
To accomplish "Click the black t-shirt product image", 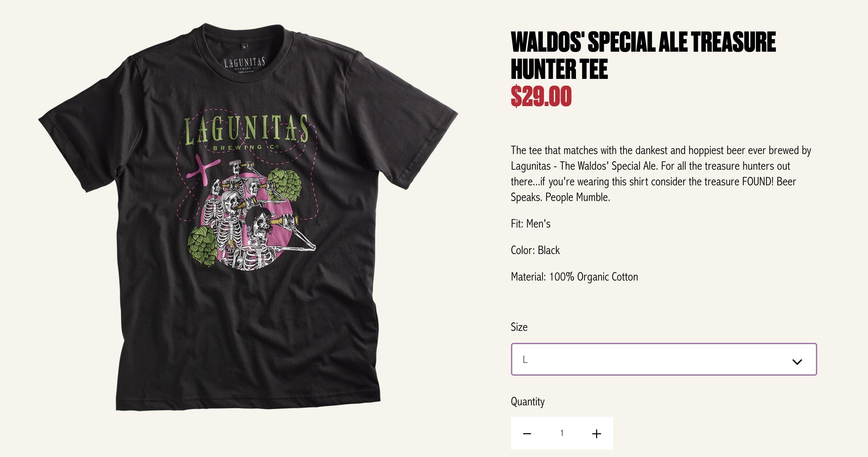I will 248,217.
